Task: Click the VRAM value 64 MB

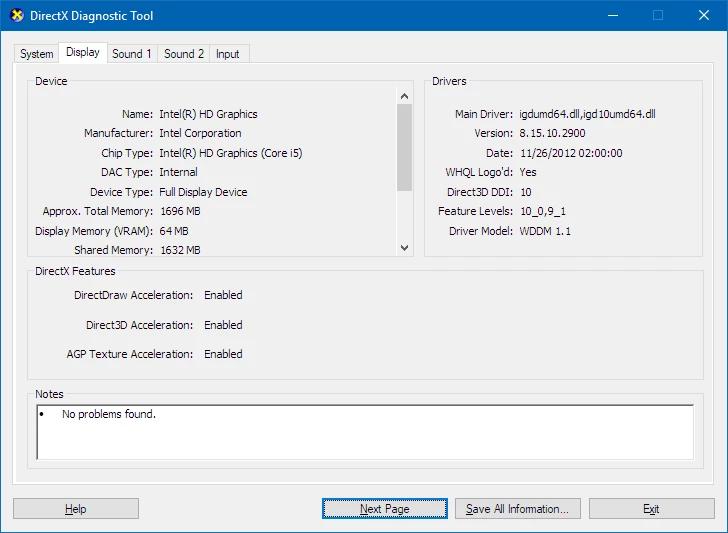Action: (174, 231)
